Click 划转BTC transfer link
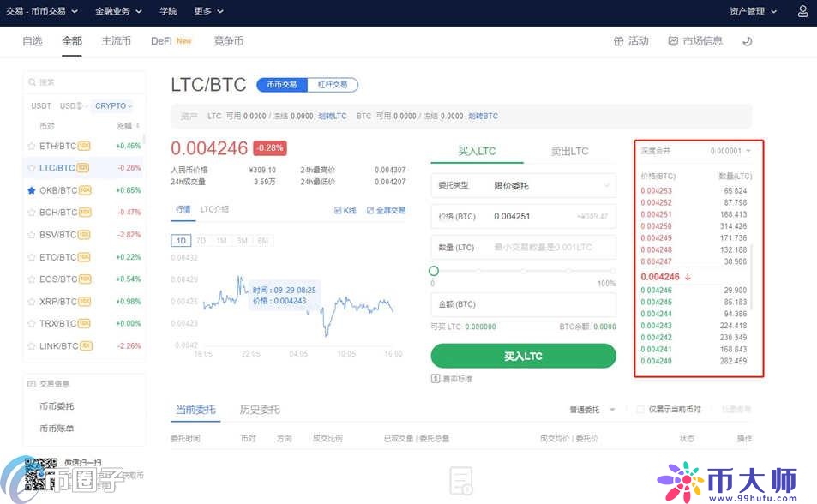817x504 pixels. (x=483, y=117)
